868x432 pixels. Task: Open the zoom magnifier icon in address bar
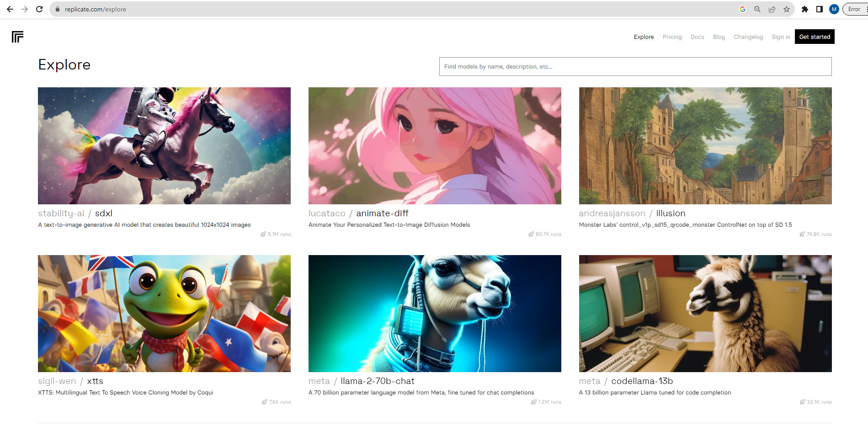tap(757, 9)
